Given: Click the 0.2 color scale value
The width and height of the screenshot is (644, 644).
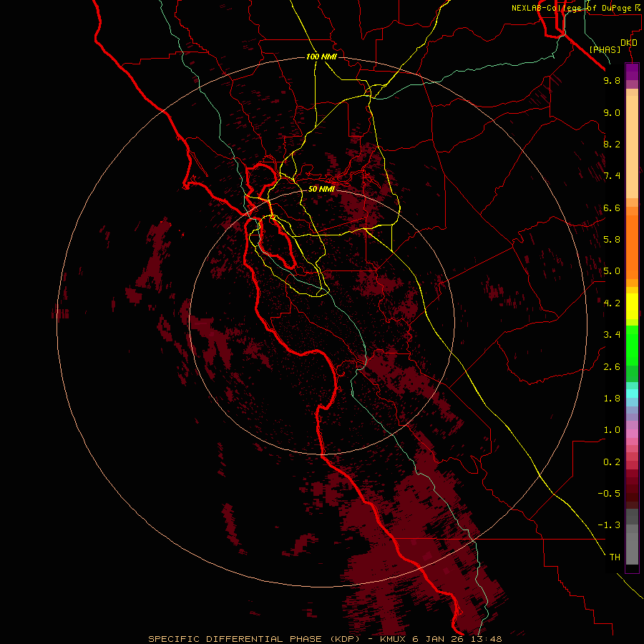Looking at the screenshot, I should coord(612,462).
